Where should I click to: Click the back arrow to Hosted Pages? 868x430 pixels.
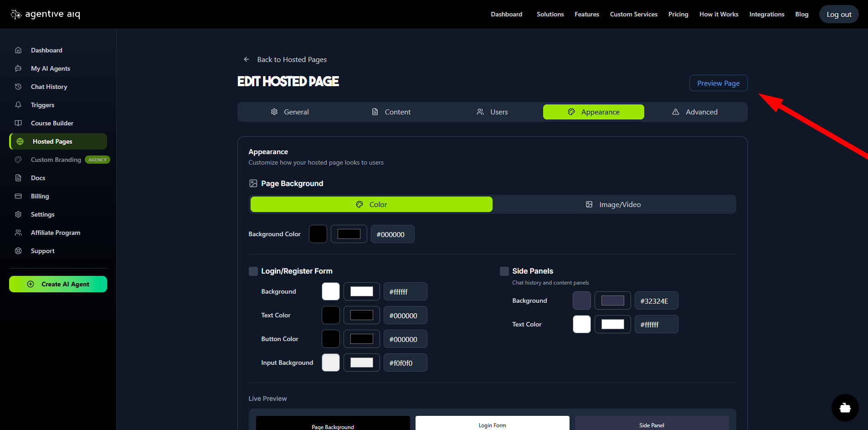[247, 59]
